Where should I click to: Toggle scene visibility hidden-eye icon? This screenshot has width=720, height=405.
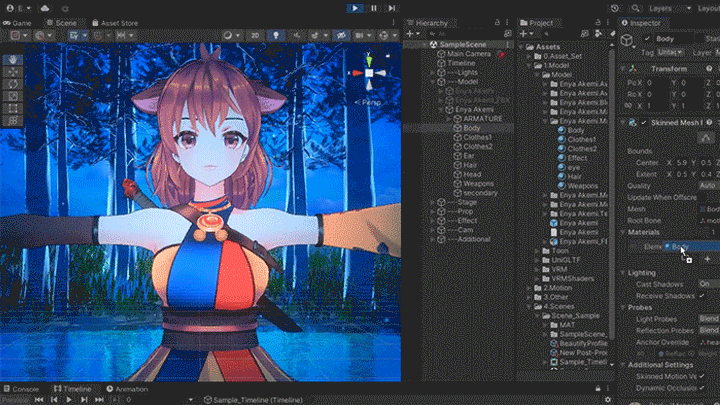(341, 35)
